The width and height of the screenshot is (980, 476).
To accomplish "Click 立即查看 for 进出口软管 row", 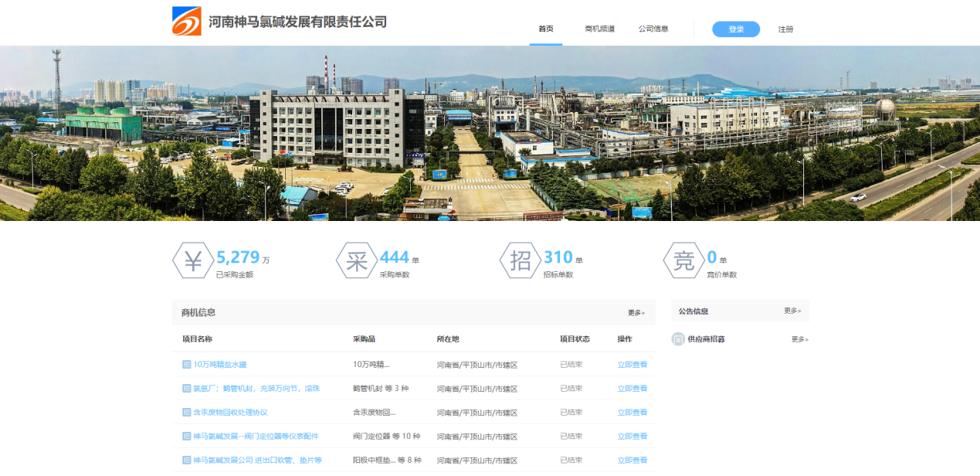I will coord(632,461).
